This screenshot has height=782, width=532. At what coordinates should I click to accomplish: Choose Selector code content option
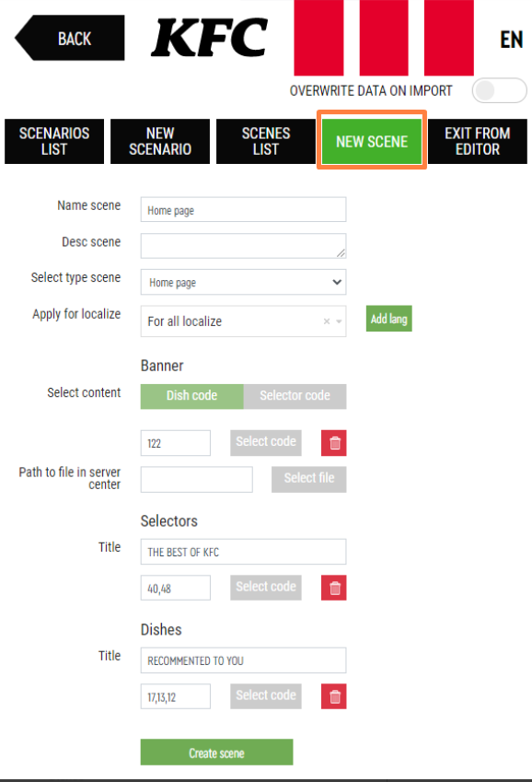[295, 396]
